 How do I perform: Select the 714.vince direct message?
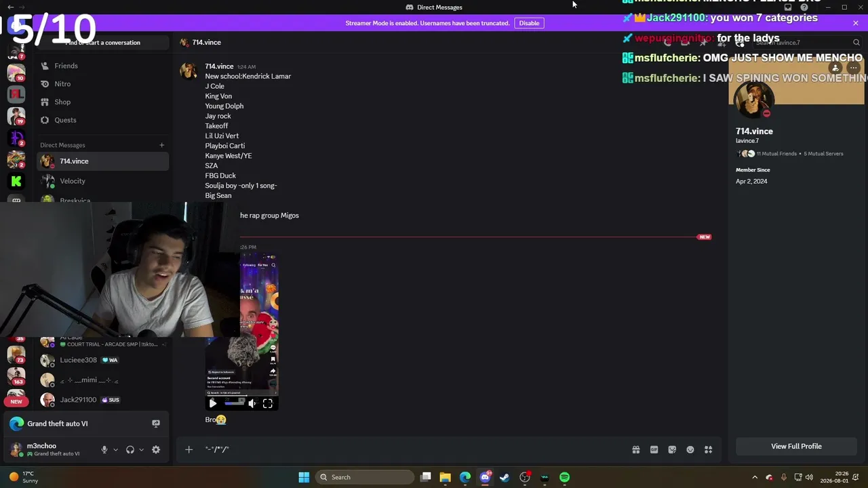[102, 161]
